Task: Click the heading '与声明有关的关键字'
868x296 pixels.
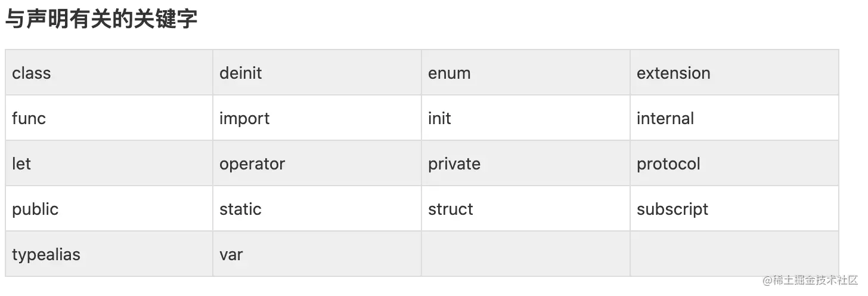Action: pyautogui.click(x=101, y=20)
